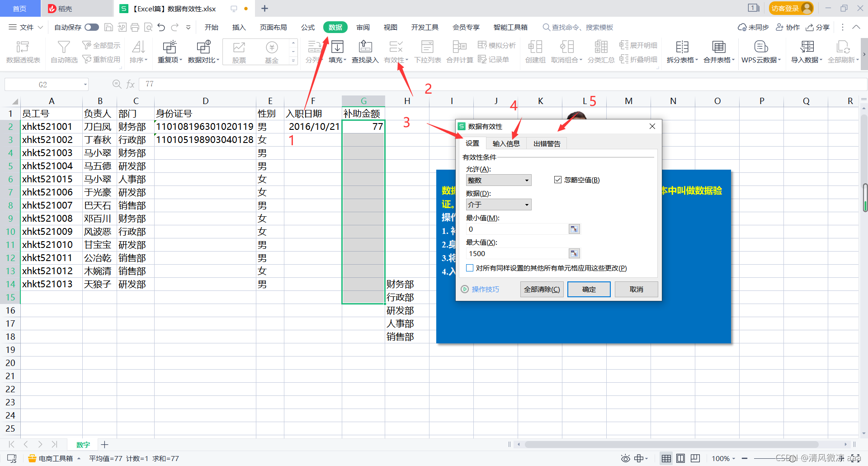The image size is (868, 466).
Task: Click the formula bar showing 77
Action: click(x=502, y=84)
